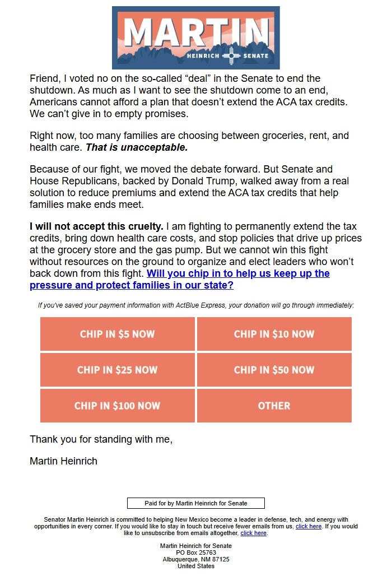
Task: Click the PO Box 25763 mailing address
Action: (195, 552)
